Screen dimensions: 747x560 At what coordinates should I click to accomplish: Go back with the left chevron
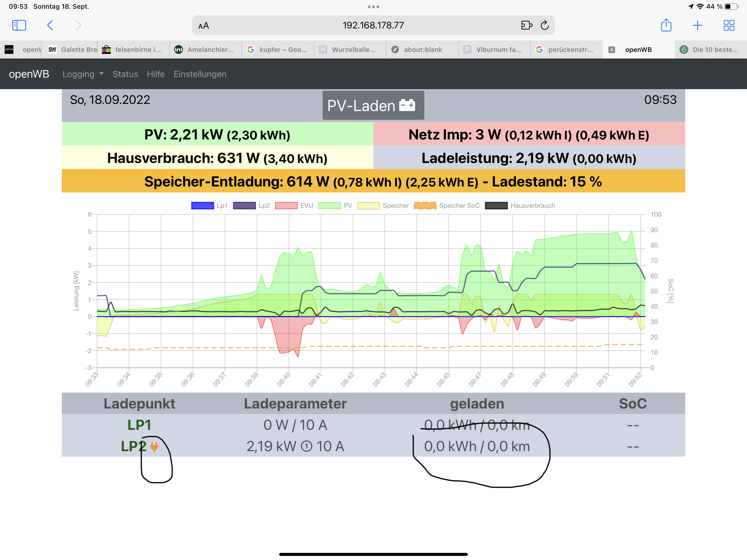coord(50,25)
